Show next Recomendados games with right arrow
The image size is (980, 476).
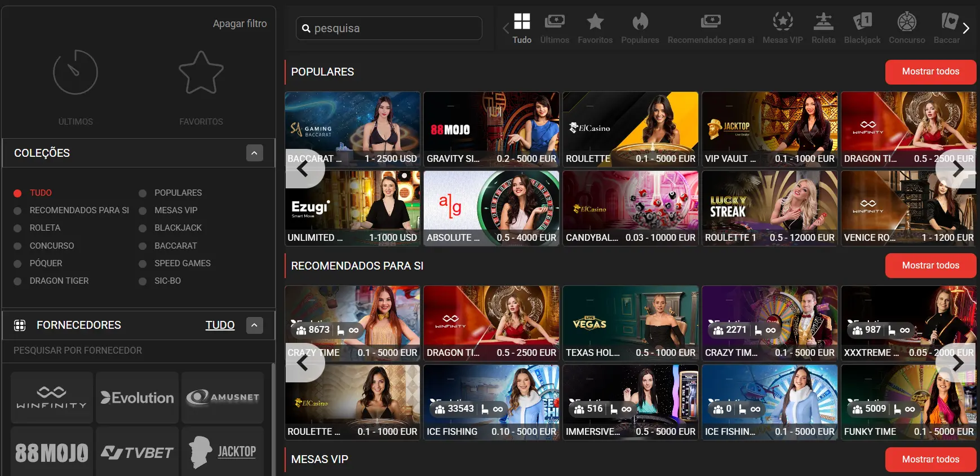[956, 363]
